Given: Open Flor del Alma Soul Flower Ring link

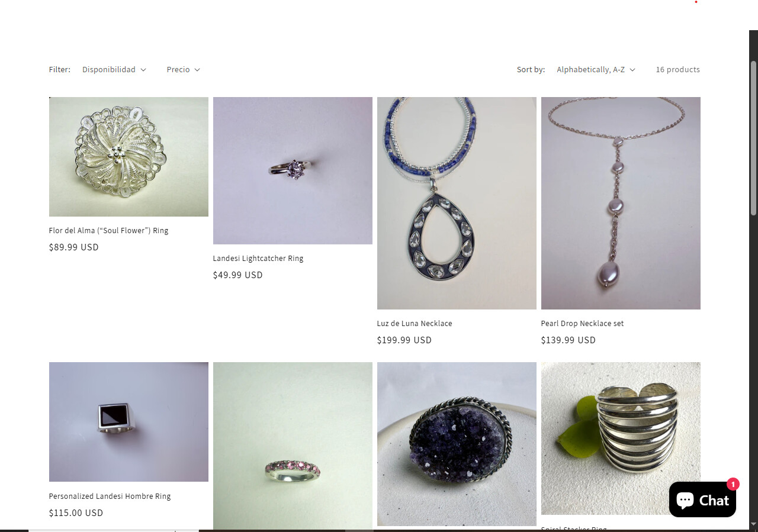Looking at the screenshot, I should (108, 230).
